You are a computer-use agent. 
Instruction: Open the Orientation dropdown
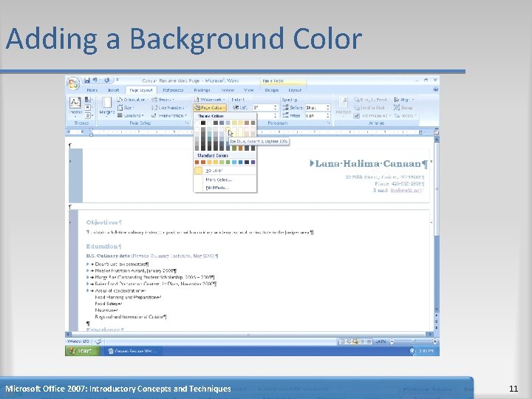click(133, 100)
